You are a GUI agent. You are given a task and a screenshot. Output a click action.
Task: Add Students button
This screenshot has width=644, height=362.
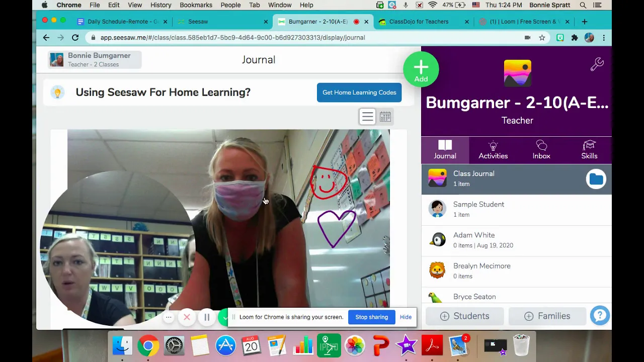tap(464, 316)
